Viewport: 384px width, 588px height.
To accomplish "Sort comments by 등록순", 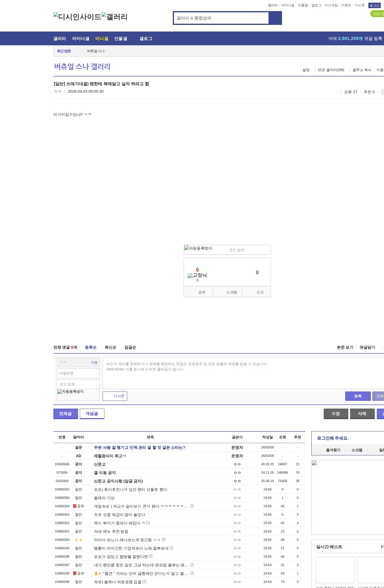I will click(91, 347).
